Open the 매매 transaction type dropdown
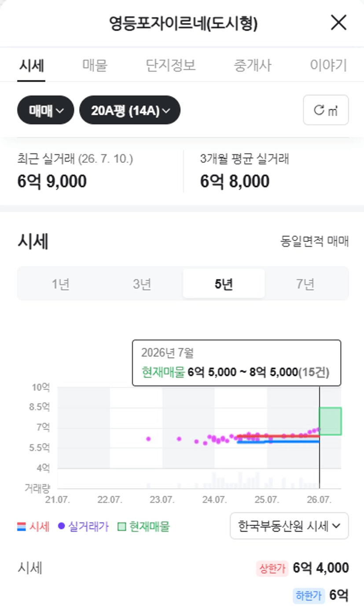364x614 pixels. (x=45, y=110)
